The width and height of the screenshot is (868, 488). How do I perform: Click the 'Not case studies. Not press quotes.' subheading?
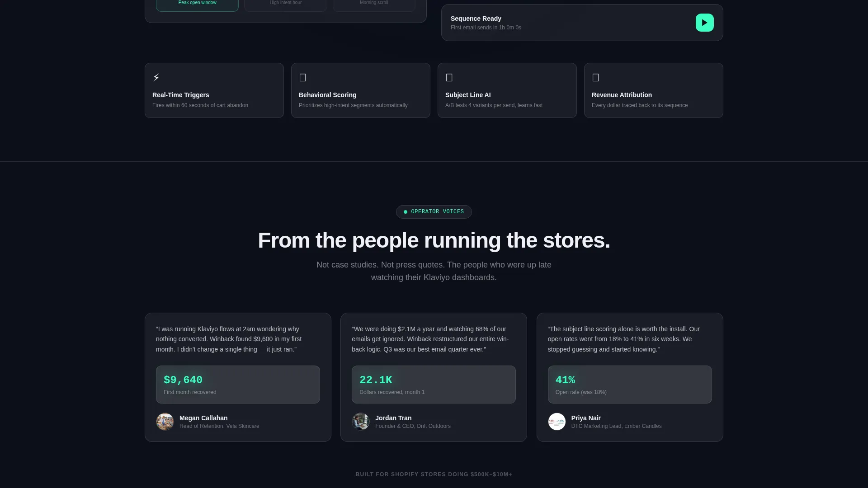(x=434, y=271)
